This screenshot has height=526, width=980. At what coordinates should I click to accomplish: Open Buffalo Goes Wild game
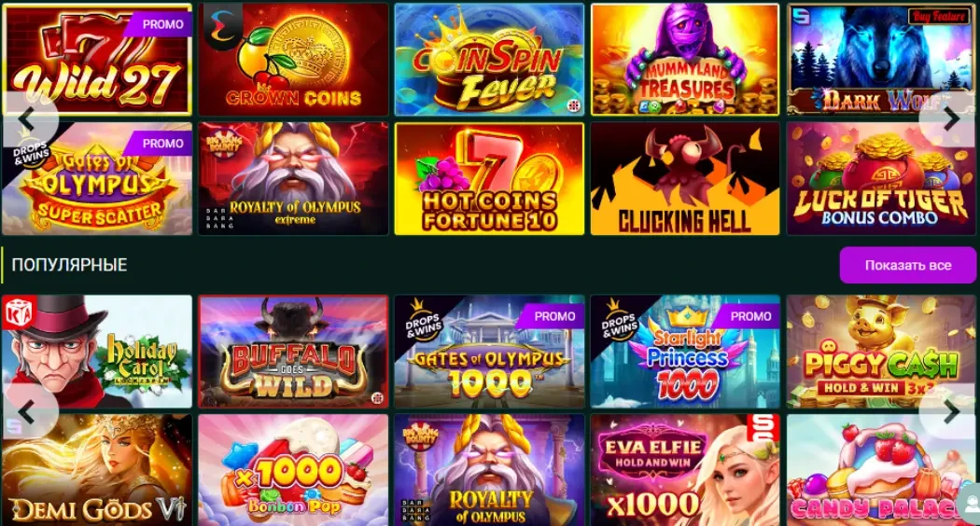[x=293, y=352]
